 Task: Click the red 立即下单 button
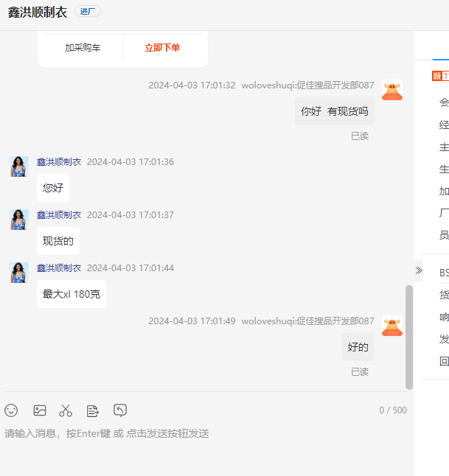162,48
